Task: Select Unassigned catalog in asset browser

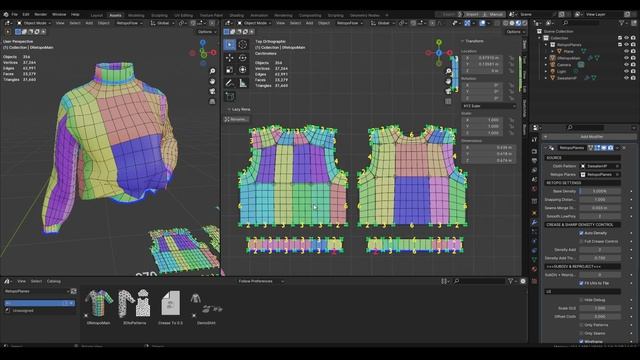Action: (23, 311)
